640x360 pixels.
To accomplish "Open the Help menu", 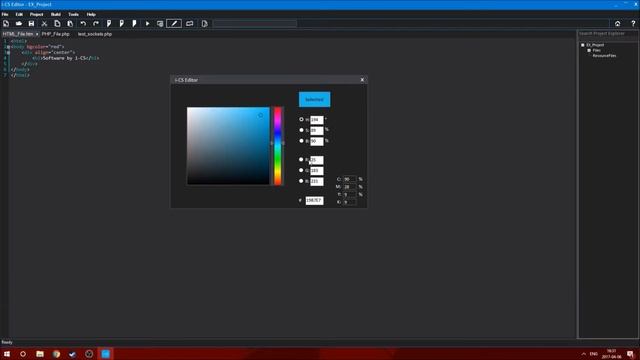I will (91, 14).
